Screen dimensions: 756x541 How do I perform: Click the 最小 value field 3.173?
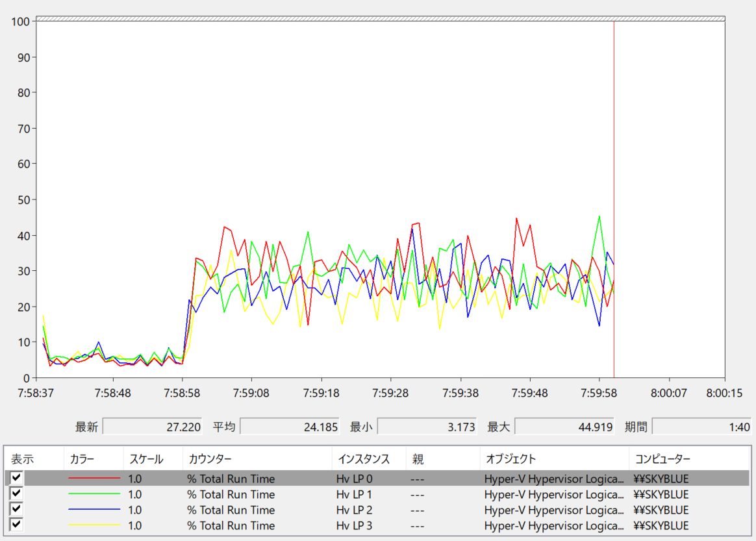427,427
